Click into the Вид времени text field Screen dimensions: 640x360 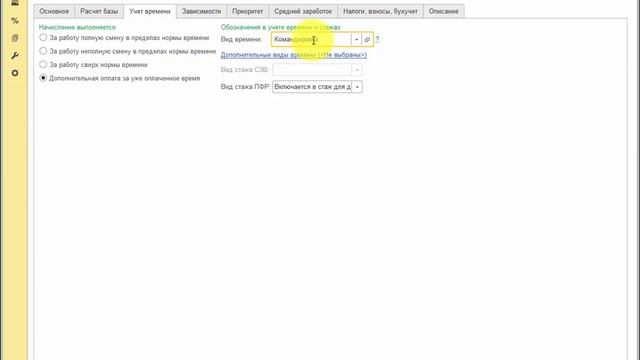[x=311, y=40]
